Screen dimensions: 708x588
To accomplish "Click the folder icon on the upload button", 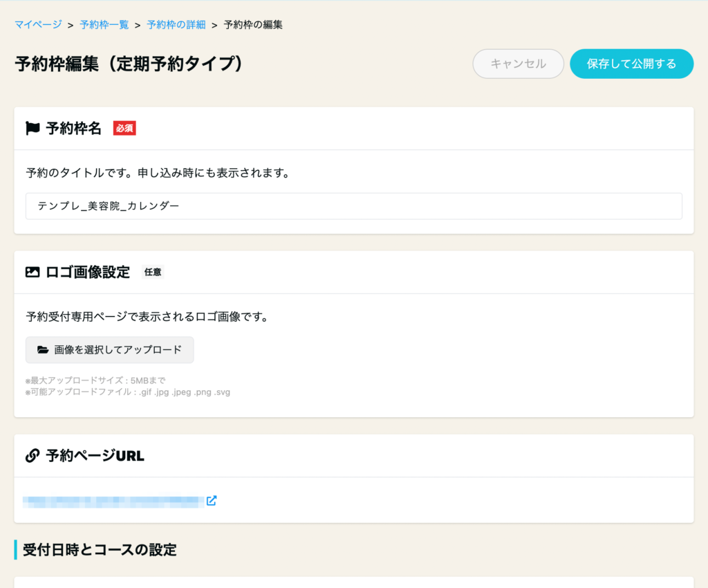I will (x=43, y=350).
